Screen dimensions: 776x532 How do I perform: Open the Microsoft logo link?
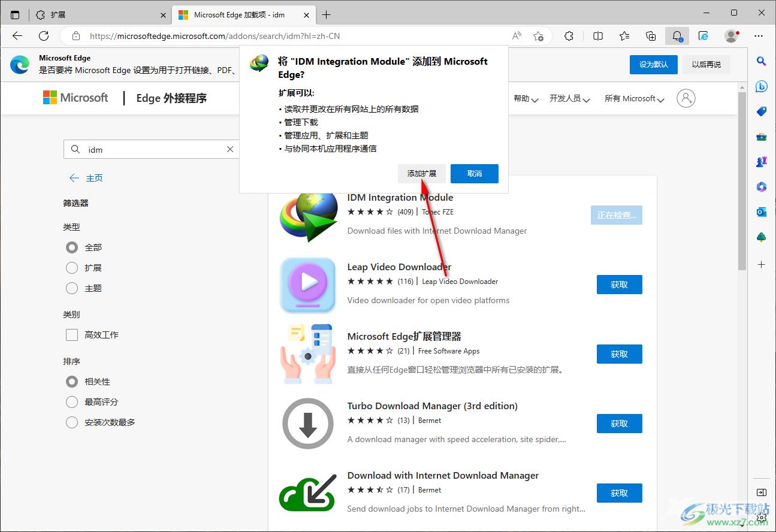coord(76,98)
